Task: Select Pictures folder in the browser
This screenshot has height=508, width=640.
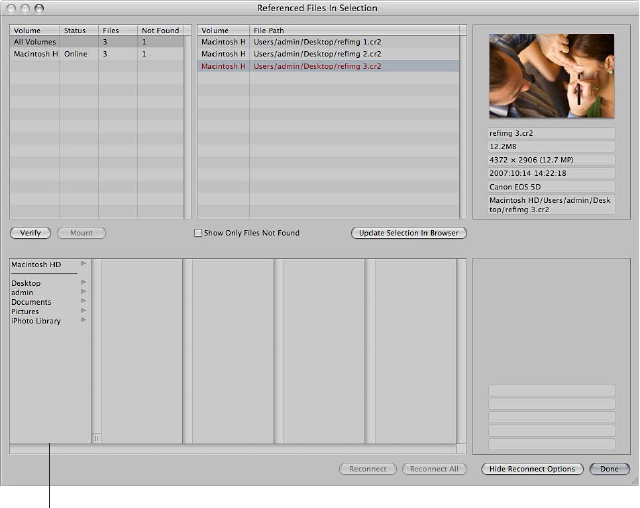Action: click(25, 311)
